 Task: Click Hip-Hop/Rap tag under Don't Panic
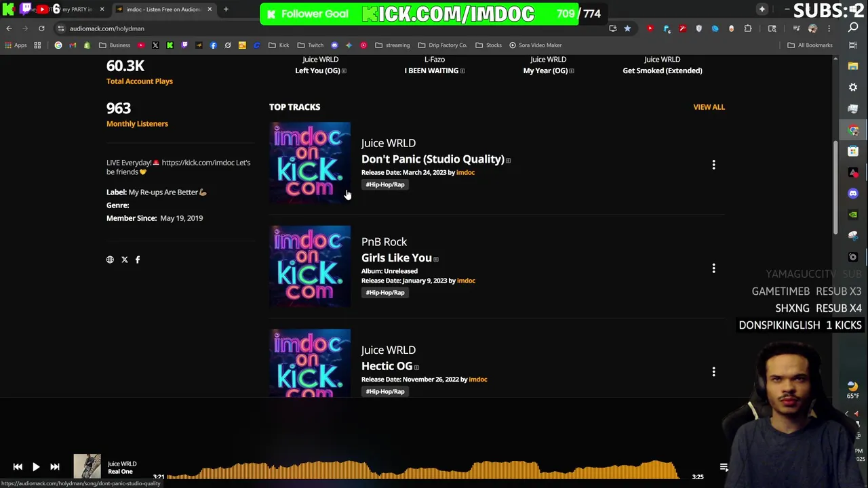tap(384, 184)
